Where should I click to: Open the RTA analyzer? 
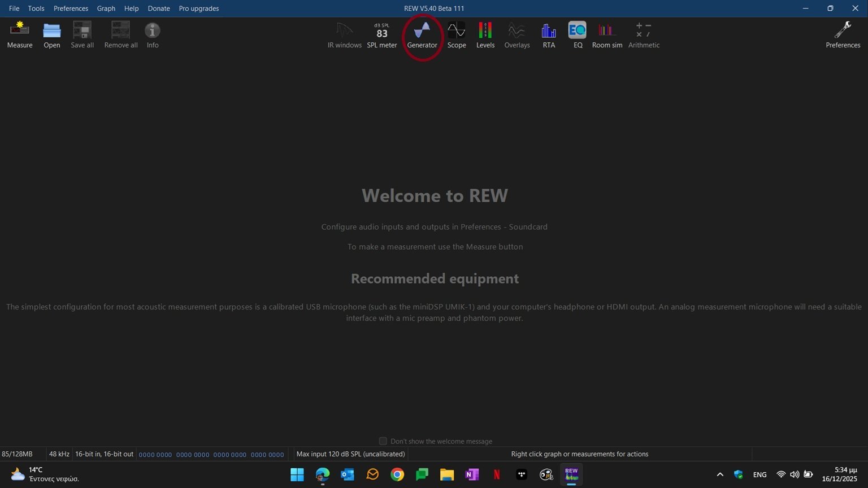(x=549, y=34)
